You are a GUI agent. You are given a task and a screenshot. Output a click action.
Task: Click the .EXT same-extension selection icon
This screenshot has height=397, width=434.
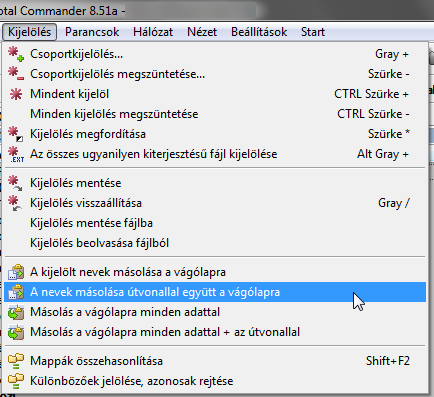pos(16,154)
